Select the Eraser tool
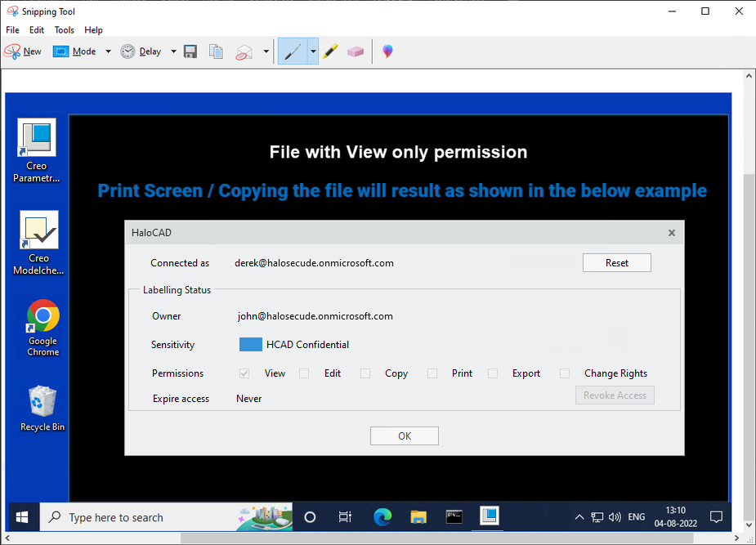The height and width of the screenshot is (545, 756). (355, 51)
